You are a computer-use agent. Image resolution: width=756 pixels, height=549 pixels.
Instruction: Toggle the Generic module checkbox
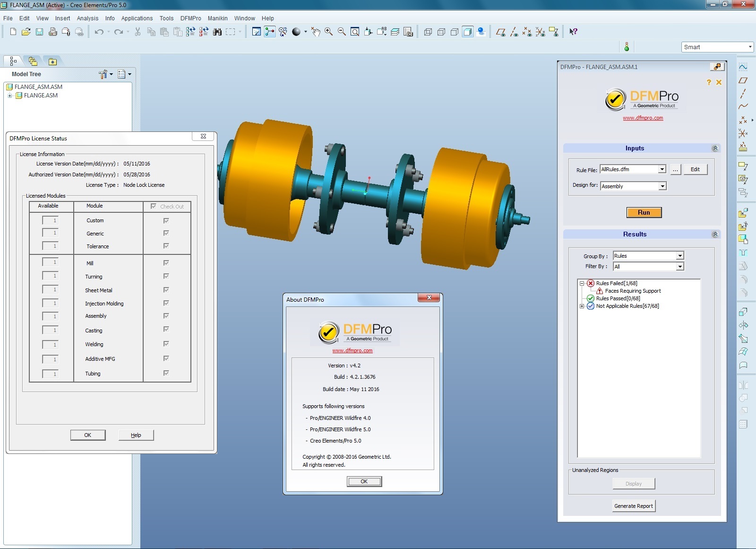tap(166, 233)
